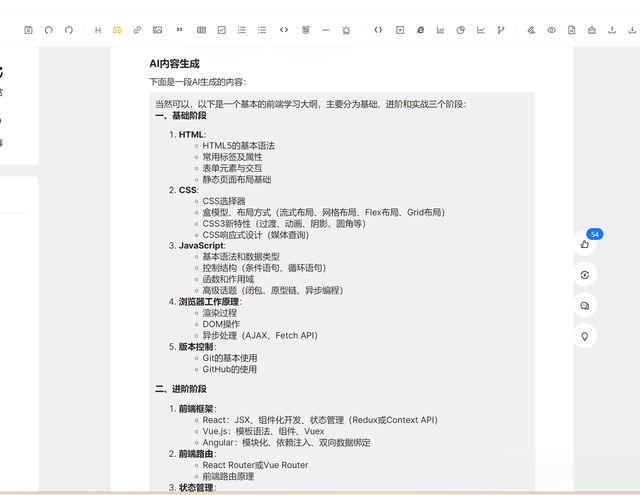Click the bullet 'Git的基本使用'
Screen dimensions: 640x495
(x=230, y=358)
